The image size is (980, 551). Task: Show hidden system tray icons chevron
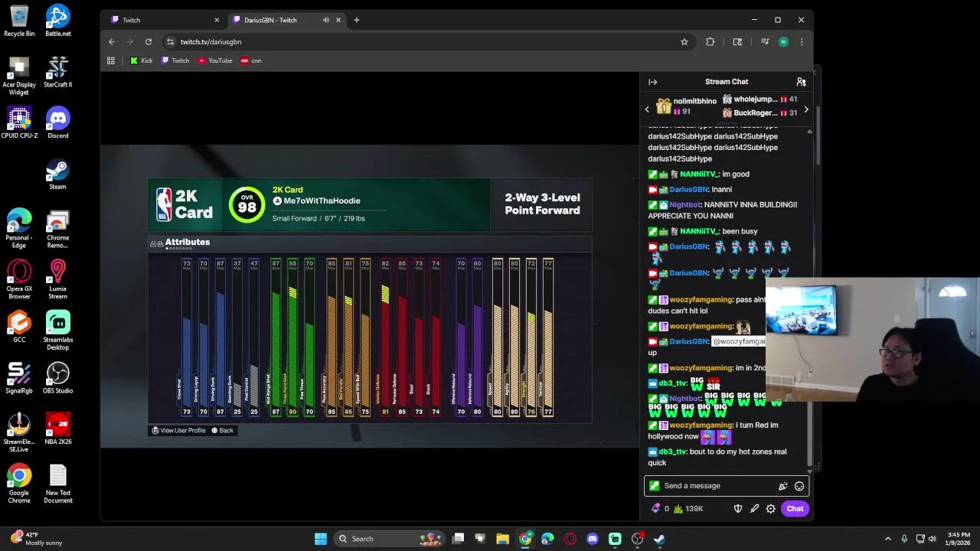(887, 539)
